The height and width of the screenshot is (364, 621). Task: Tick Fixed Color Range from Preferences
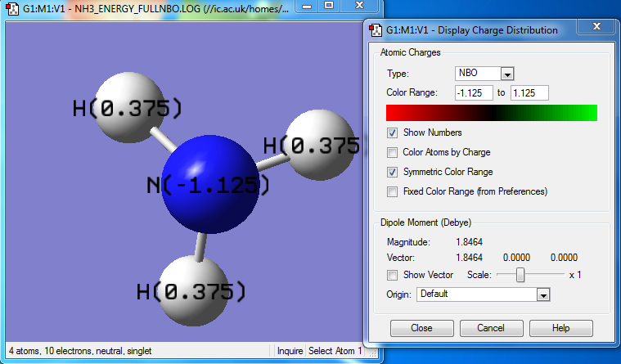pyautogui.click(x=393, y=191)
